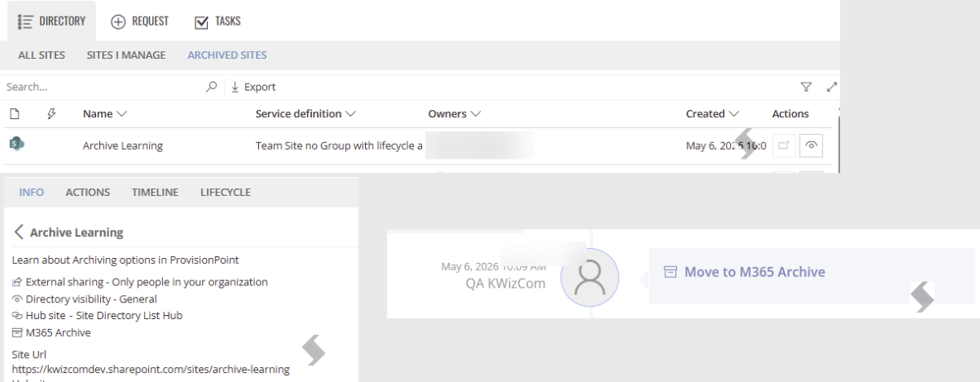Click the QA KWizCom name in timeline

[505, 284]
